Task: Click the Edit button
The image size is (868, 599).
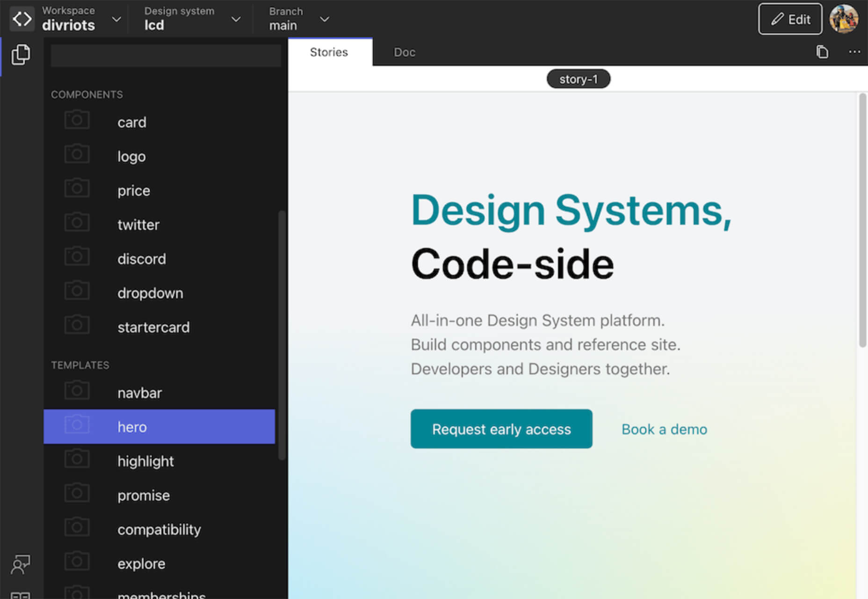Action: pyautogui.click(x=790, y=19)
